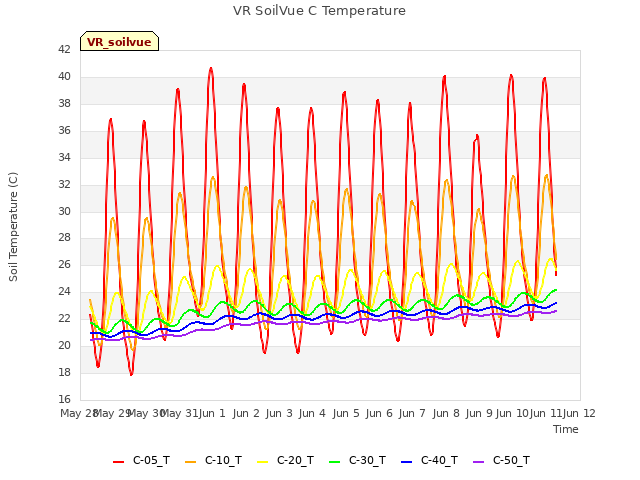Click the 18 y-axis tick value
640x480 pixels.
pyautogui.click(x=64, y=372)
